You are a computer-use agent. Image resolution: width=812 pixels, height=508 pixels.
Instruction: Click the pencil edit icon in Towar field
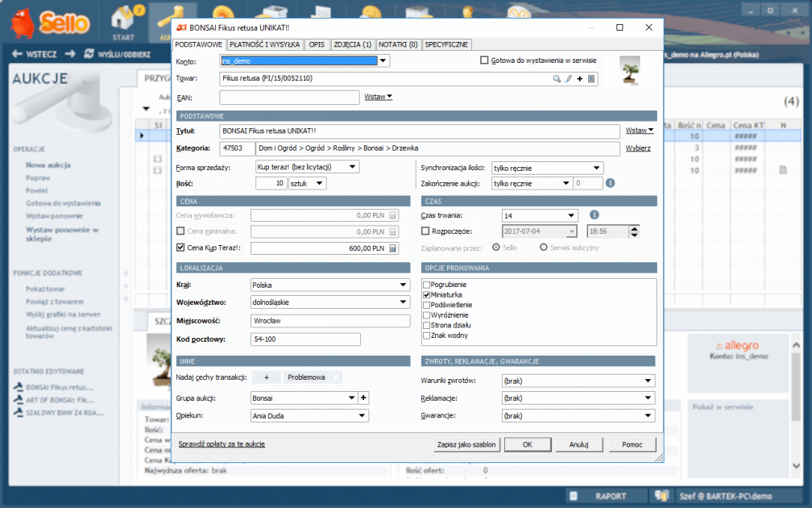click(568, 79)
